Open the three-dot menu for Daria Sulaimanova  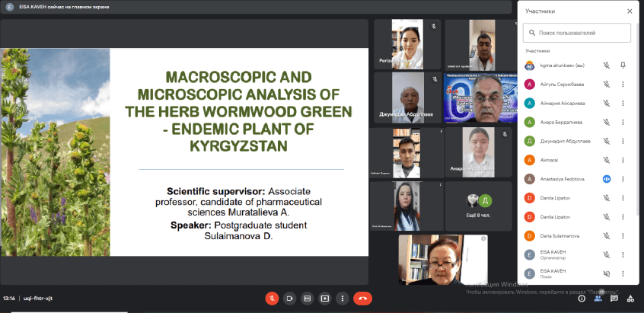coord(623,235)
